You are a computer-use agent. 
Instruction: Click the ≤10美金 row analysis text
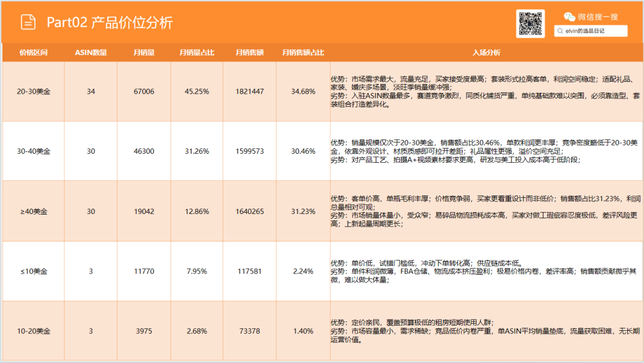point(484,271)
